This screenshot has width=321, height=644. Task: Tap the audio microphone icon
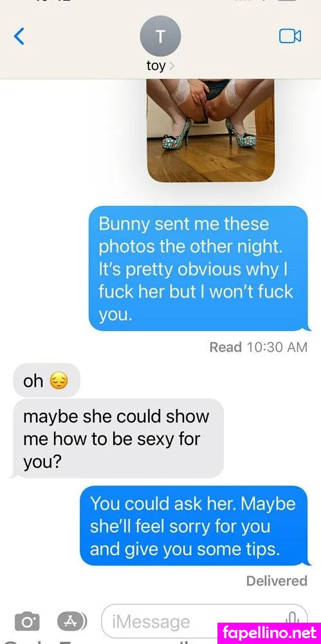point(292,620)
